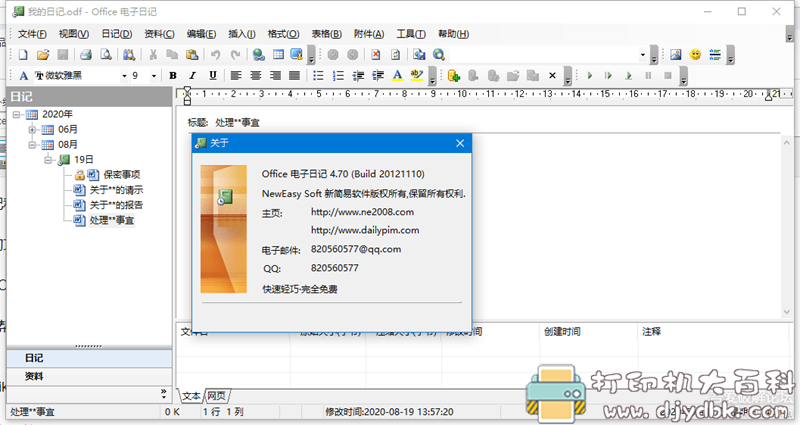Toggle Underline formatting
This screenshot has height=425, width=800.
click(x=213, y=76)
